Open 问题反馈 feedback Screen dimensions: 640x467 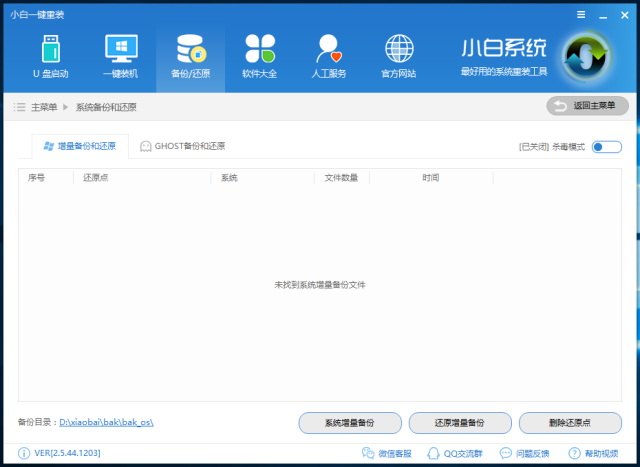[525, 454]
